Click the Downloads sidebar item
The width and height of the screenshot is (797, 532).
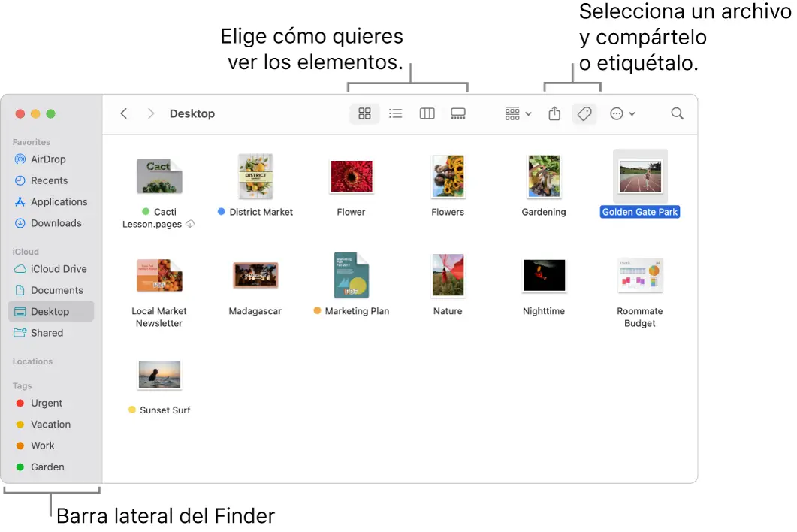pos(56,223)
